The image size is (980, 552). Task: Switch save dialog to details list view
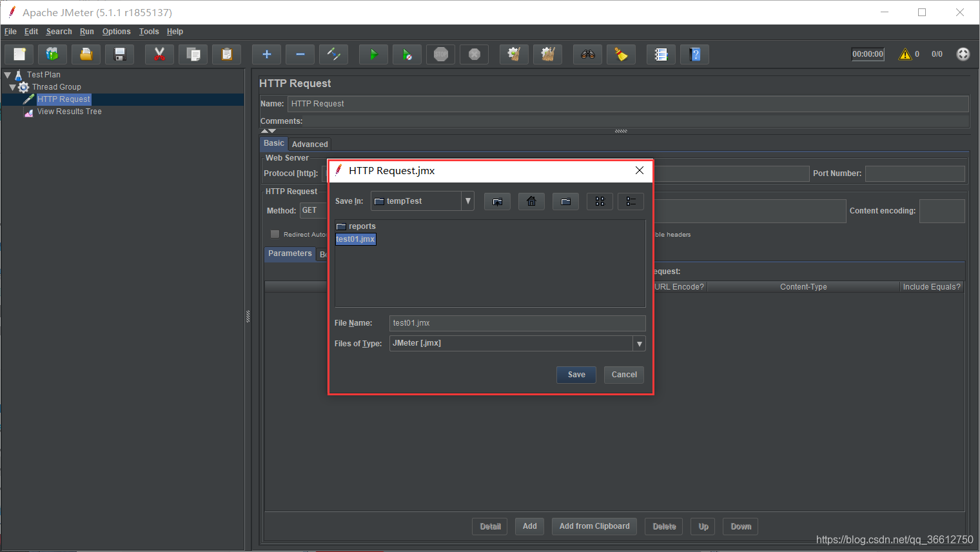pyautogui.click(x=631, y=202)
